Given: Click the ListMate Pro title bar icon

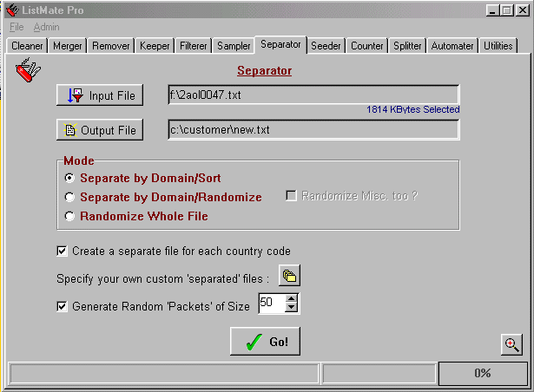Looking at the screenshot, I should pos(11,10).
